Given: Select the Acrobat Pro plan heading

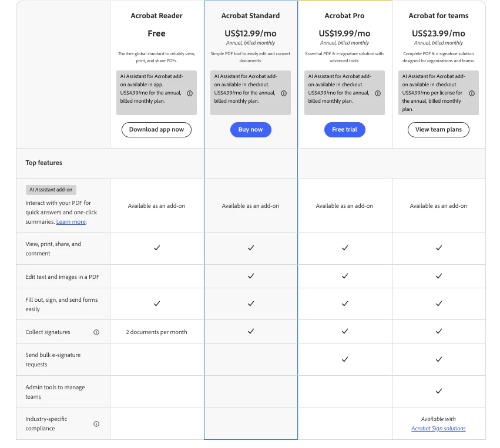Looking at the screenshot, I should tap(344, 16).
